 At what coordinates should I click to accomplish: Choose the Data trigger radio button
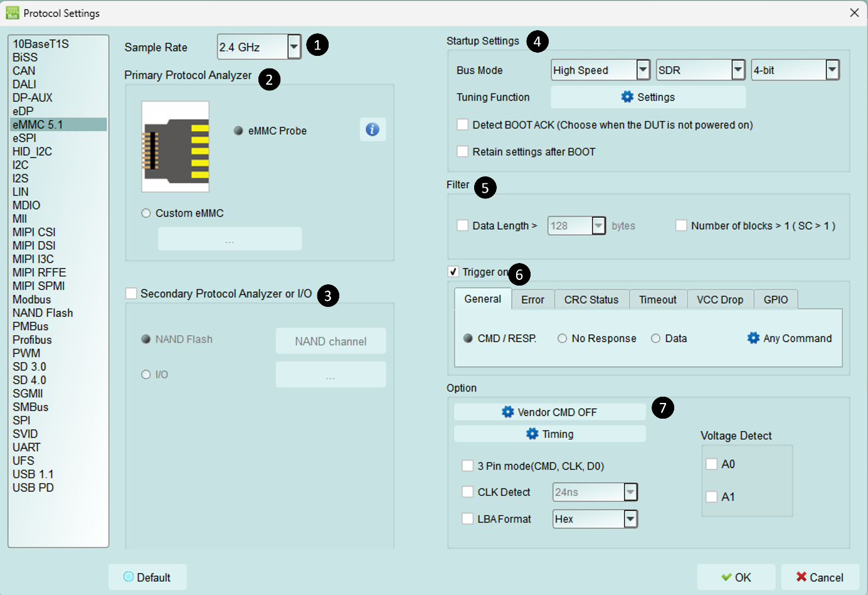pos(656,338)
